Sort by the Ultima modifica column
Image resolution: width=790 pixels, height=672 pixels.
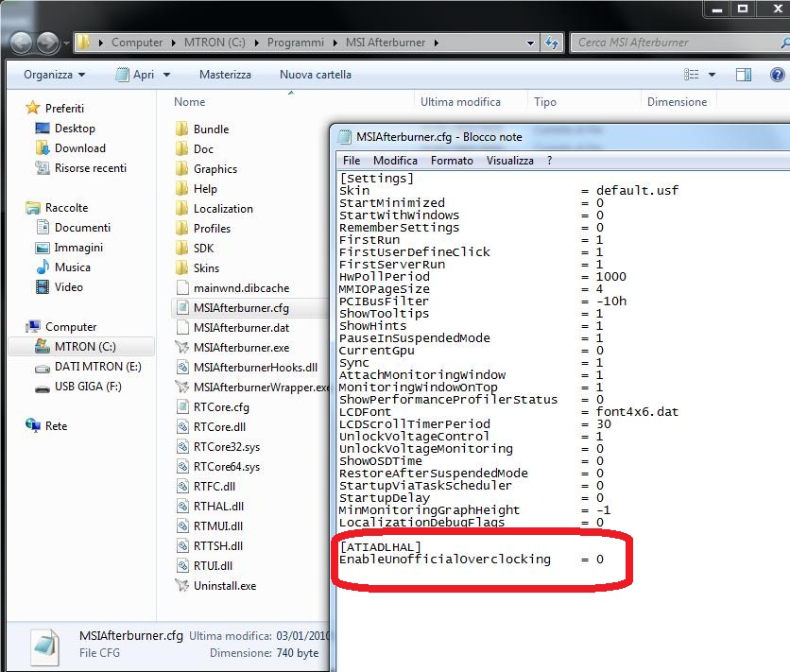(x=460, y=102)
